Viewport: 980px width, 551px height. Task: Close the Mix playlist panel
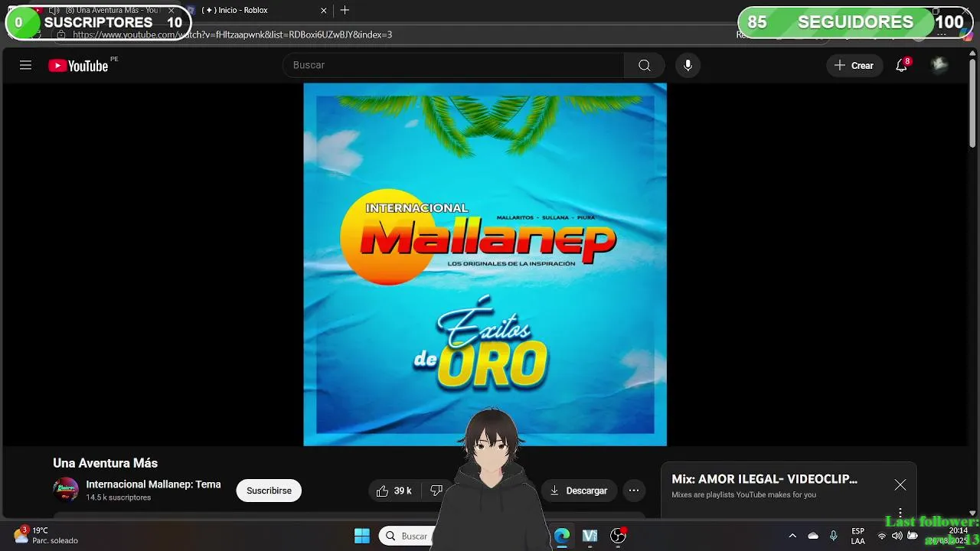click(900, 484)
